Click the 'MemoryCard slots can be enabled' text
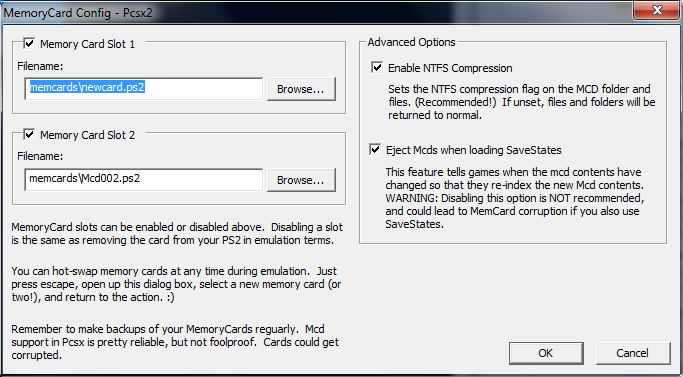This screenshot has height=377, width=683. 177,234
